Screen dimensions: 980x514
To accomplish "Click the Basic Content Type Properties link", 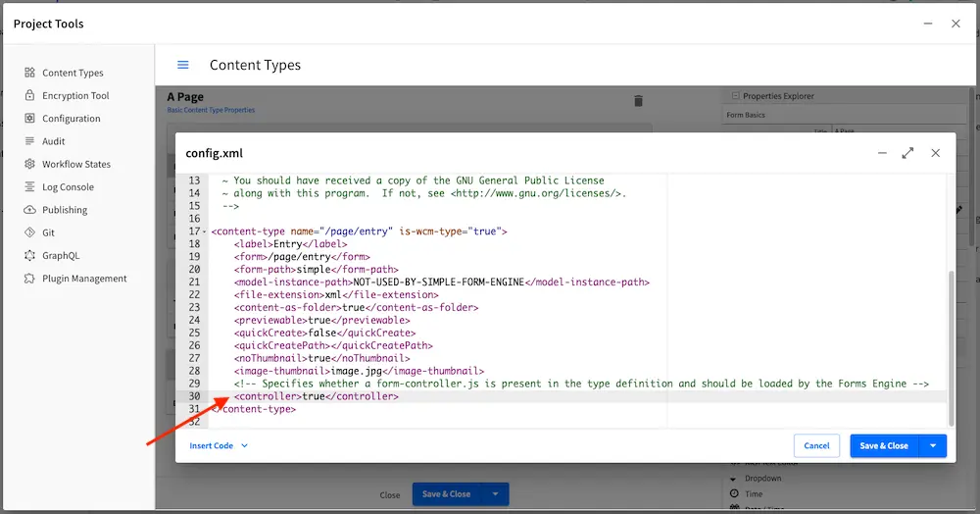I will tap(211, 110).
